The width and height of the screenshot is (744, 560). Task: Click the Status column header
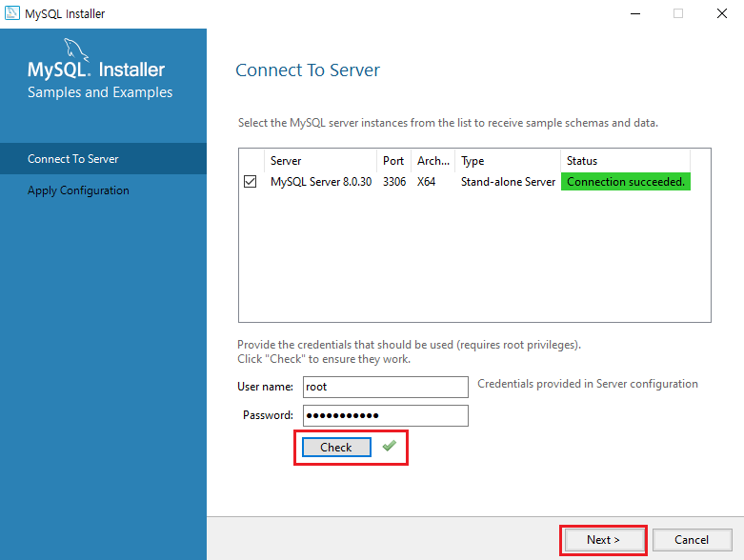(625, 161)
